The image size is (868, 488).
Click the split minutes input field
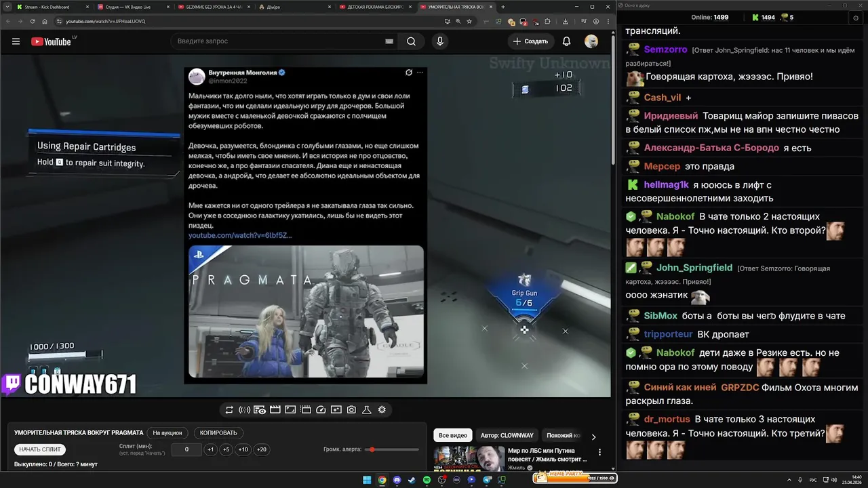point(186,449)
